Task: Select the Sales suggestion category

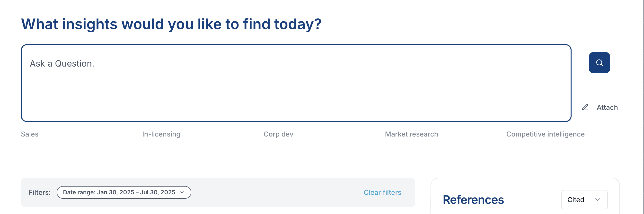Action: tap(29, 134)
